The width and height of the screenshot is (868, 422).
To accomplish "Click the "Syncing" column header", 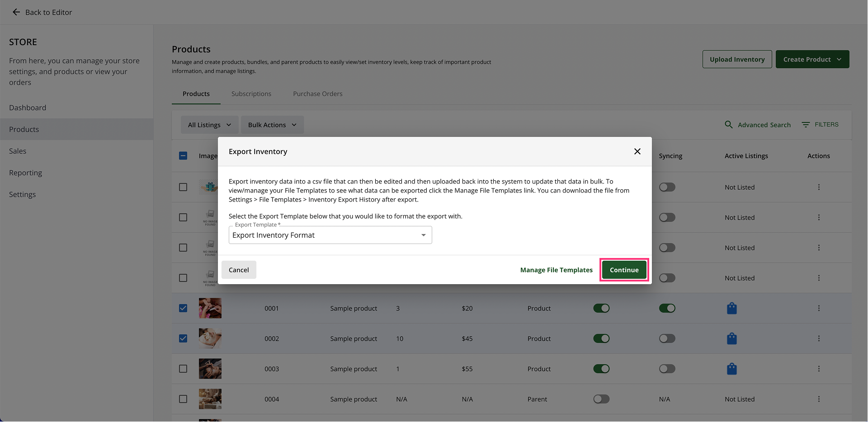I will [670, 156].
